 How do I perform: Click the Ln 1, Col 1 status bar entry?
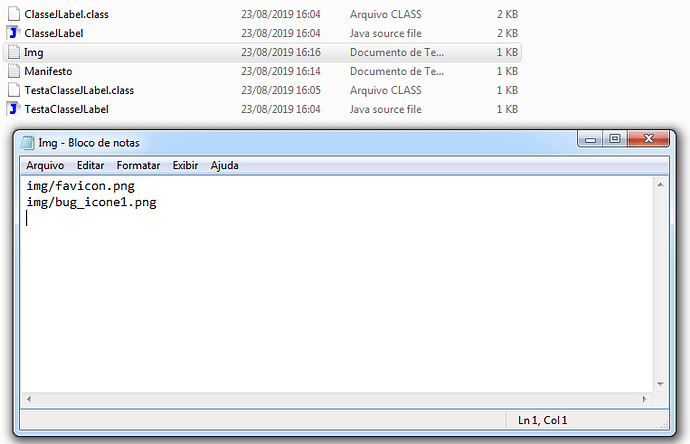pyautogui.click(x=543, y=420)
